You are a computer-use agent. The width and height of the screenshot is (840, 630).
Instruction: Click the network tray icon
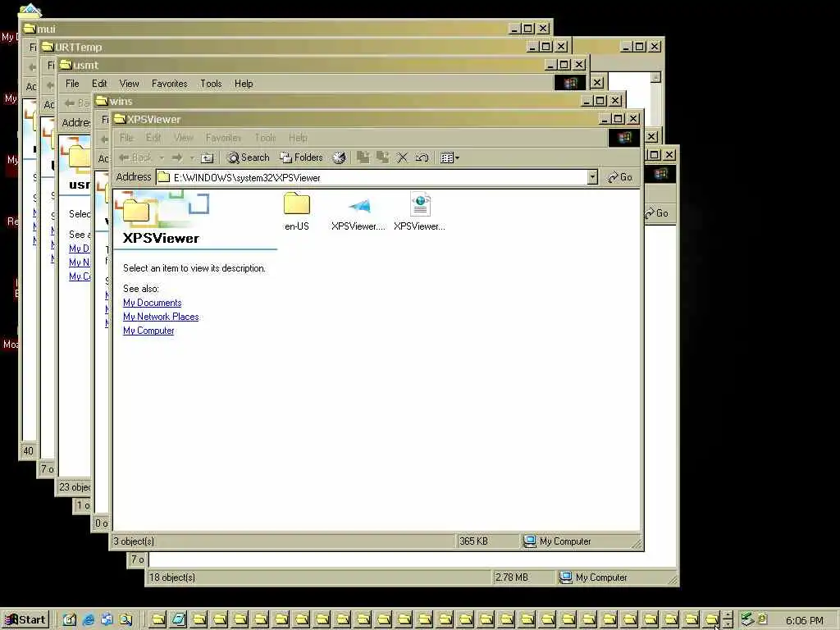click(747, 619)
